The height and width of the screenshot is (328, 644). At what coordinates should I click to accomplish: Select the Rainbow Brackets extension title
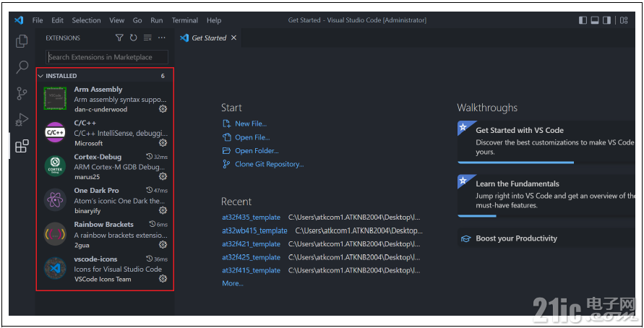click(x=103, y=225)
